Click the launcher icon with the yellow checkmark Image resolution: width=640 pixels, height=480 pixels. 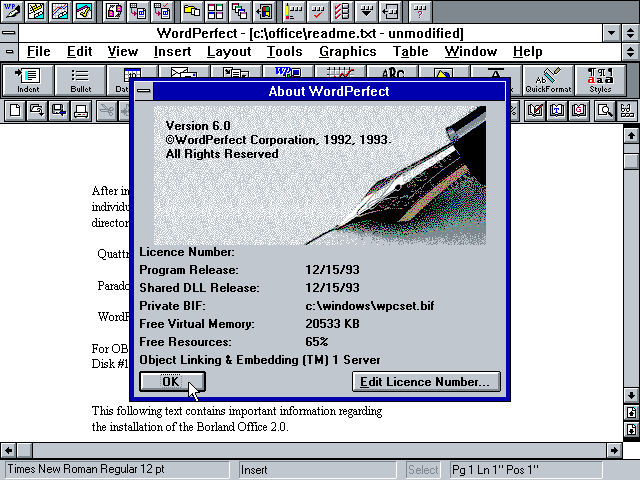click(x=83, y=11)
